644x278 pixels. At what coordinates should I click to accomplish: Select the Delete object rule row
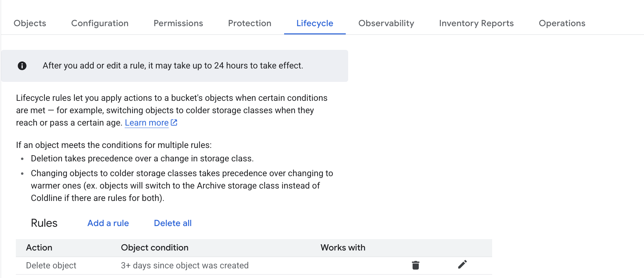(x=51, y=266)
